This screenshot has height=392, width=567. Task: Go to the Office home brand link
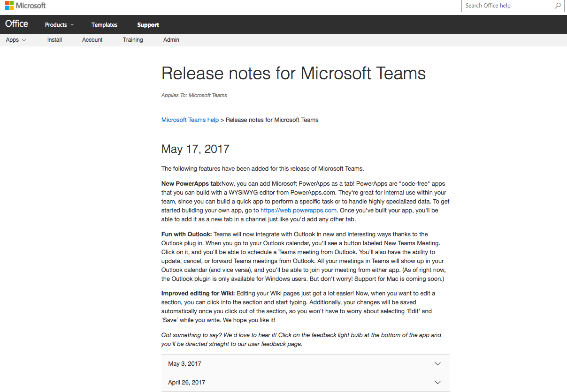click(x=16, y=24)
